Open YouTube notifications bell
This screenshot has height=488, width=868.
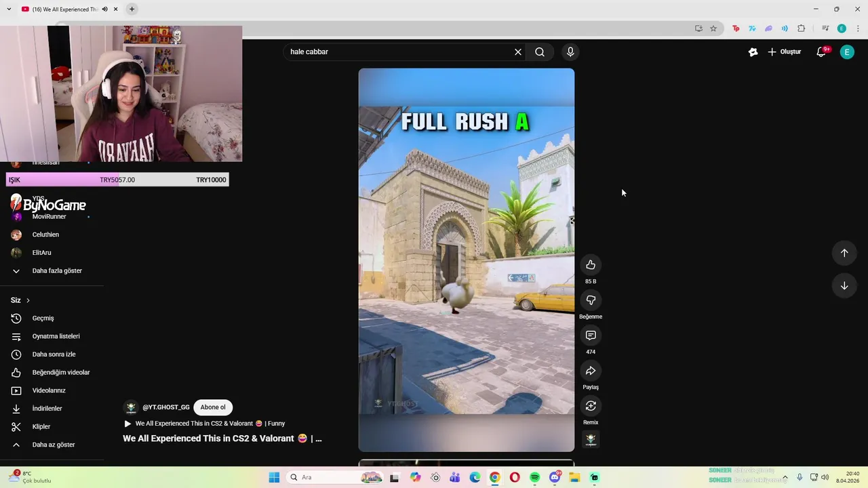coord(821,52)
